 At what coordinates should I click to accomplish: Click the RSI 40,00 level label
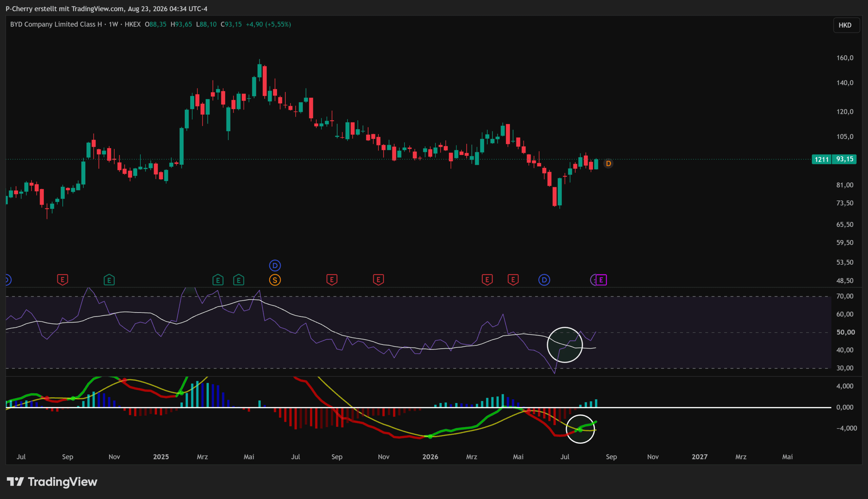pyautogui.click(x=845, y=350)
